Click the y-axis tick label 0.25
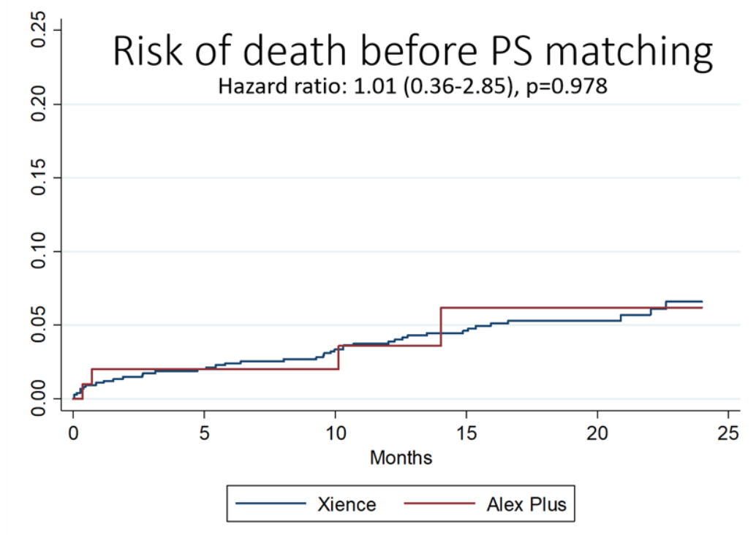This screenshot has width=756, height=535. click(x=39, y=31)
